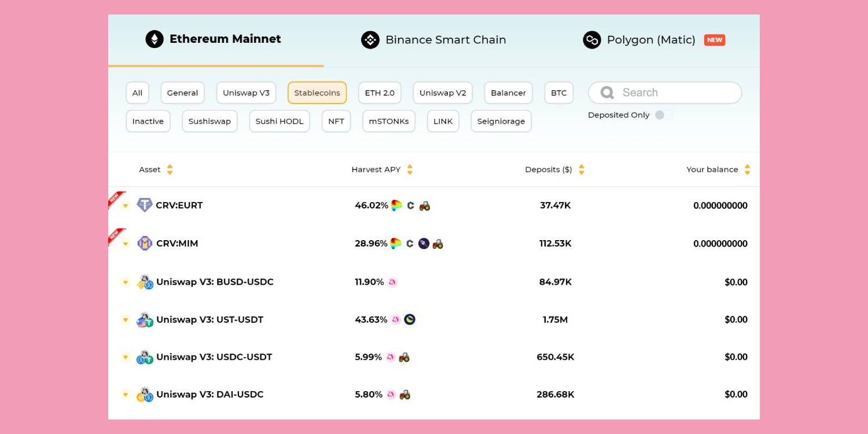868x434 pixels.
Task: Click the Terra moon icon in UST-USDT row
Action: point(410,319)
